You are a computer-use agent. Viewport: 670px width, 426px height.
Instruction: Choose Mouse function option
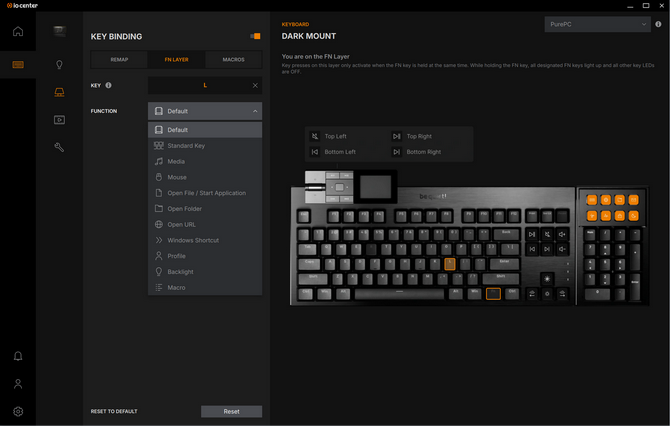pos(205,177)
